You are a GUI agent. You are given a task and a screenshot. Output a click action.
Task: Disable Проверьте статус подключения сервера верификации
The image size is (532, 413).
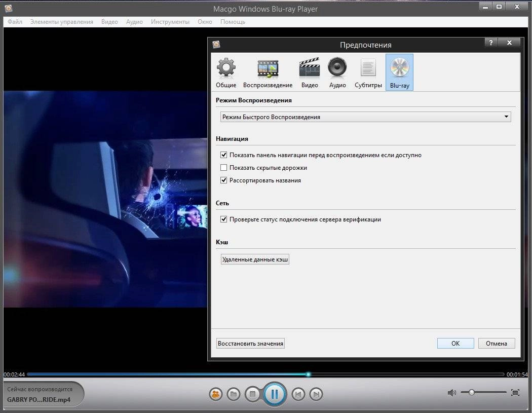(x=223, y=219)
